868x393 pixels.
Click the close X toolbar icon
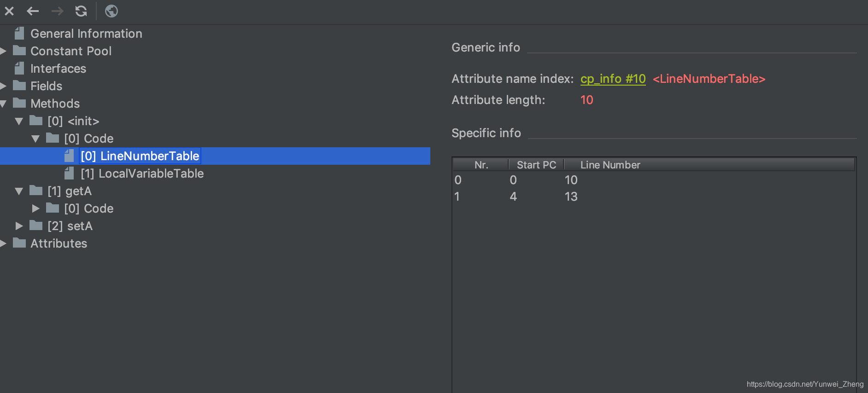(x=9, y=11)
